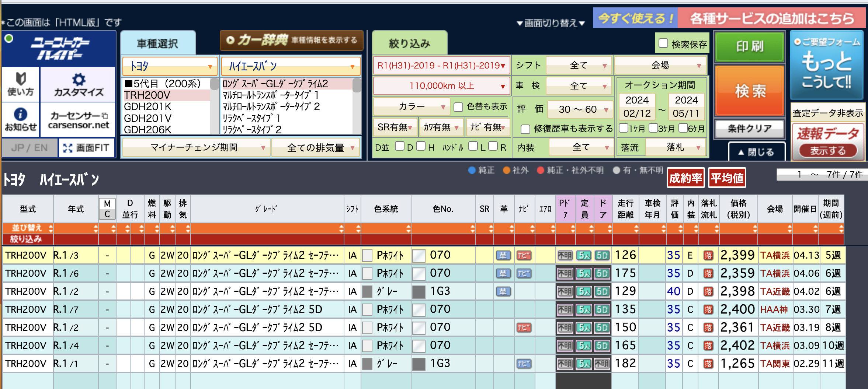This screenshot has width=868, height=389.
Task: Click gray swatch 1G3 in 2,398 row
Action: (419, 292)
